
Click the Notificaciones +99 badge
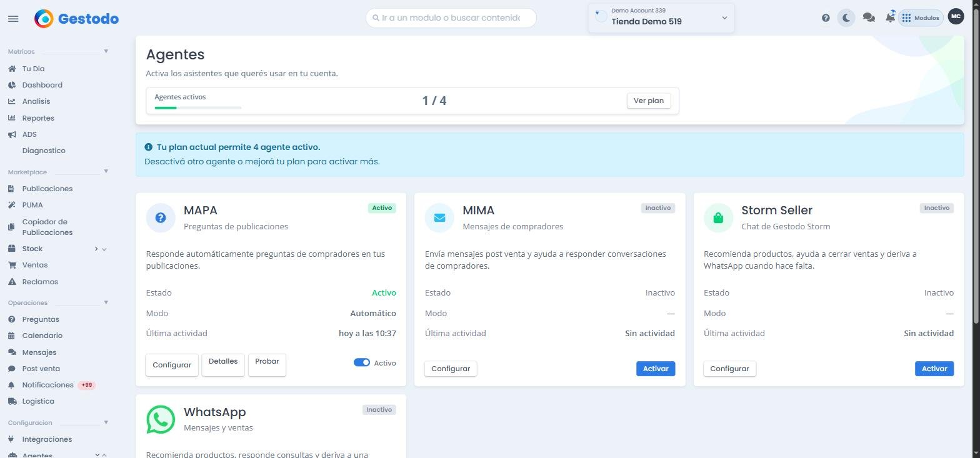pos(87,385)
